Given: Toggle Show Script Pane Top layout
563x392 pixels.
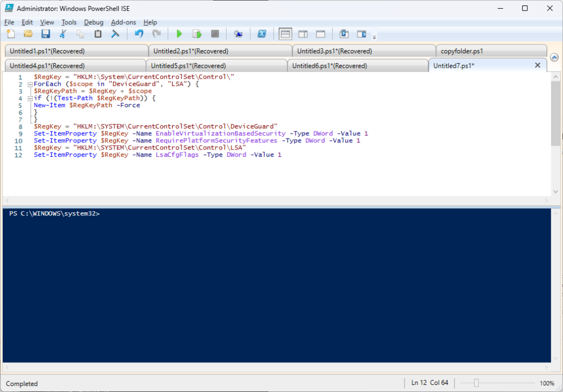Looking at the screenshot, I should [x=285, y=34].
